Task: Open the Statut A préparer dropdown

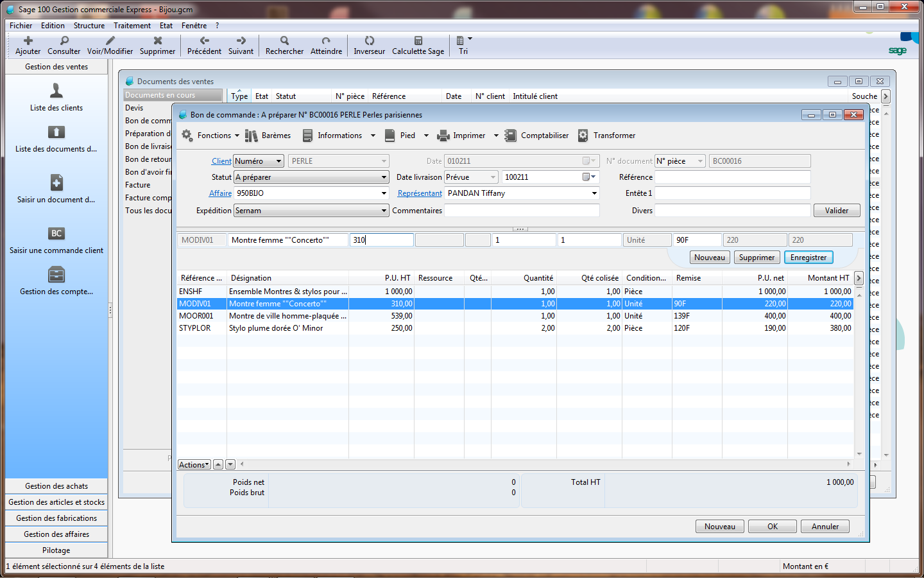Action: [311, 177]
